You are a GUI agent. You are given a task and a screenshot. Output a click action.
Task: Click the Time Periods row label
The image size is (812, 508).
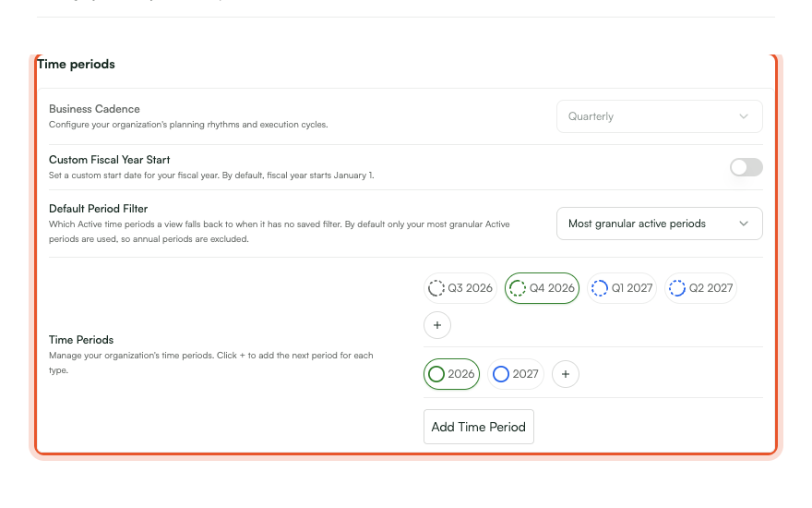pyautogui.click(x=81, y=340)
